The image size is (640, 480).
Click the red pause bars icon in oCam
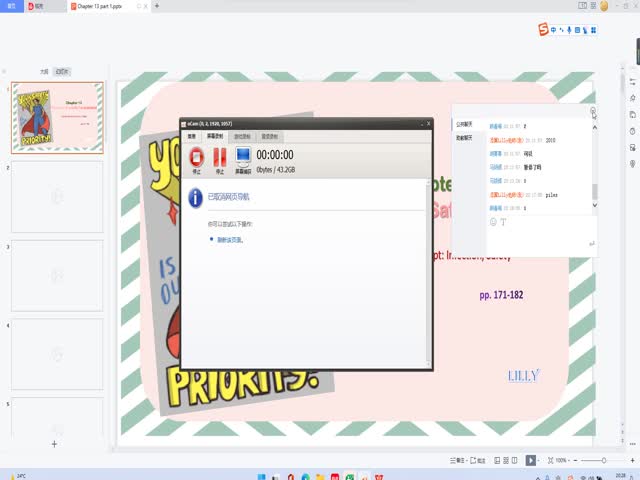pos(220,157)
